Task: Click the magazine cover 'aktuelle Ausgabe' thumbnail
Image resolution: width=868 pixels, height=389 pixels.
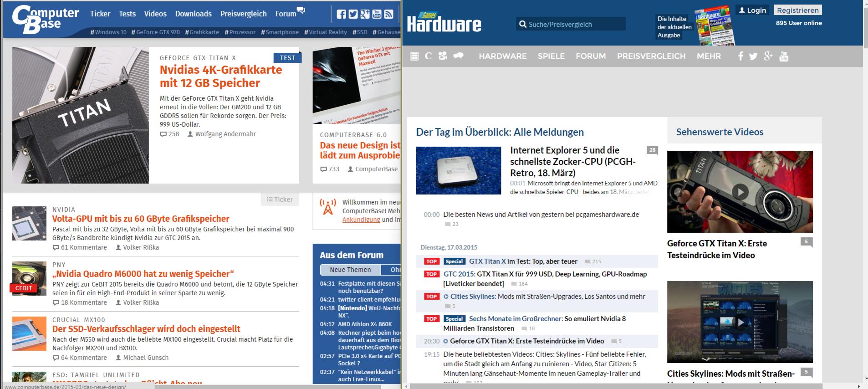Action: tap(715, 25)
